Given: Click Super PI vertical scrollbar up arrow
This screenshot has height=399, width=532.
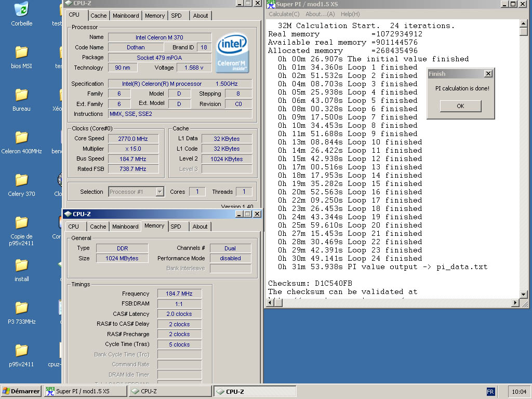Looking at the screenshot, I should (524, 23).
